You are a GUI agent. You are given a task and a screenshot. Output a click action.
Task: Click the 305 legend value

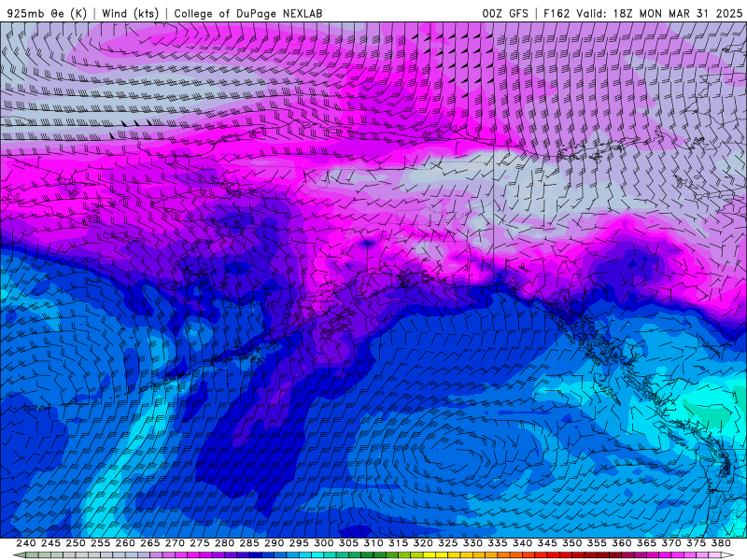click(348, 543)
